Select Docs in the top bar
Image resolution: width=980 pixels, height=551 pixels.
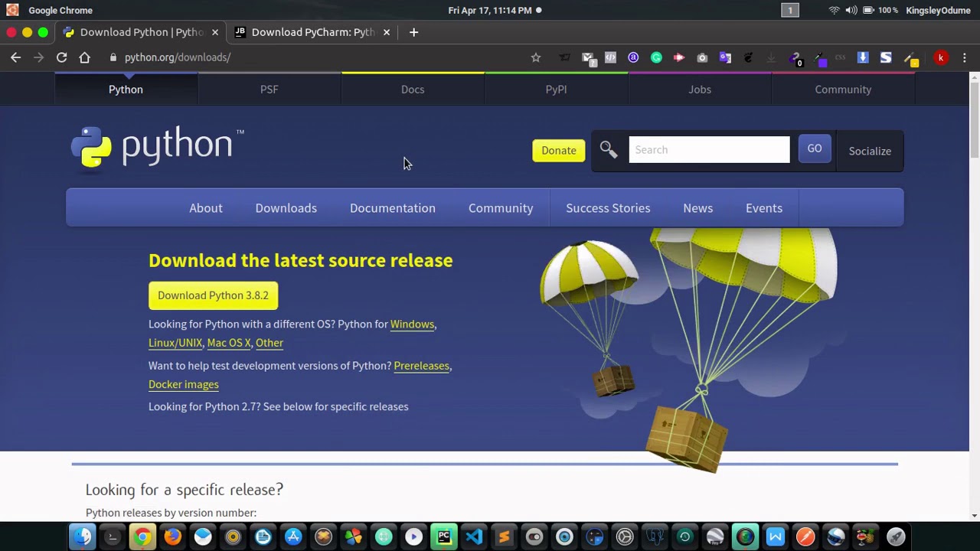(x=413, y=90)
